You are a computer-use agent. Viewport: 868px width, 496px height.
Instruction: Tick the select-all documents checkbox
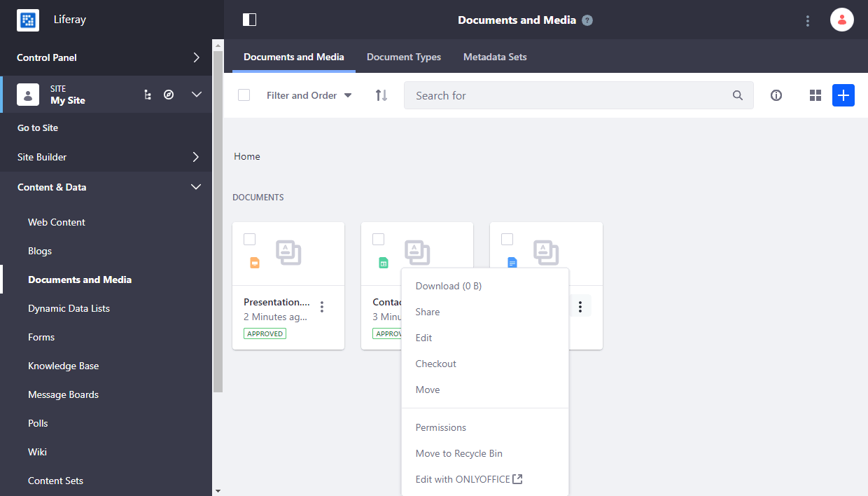(244, 95)
